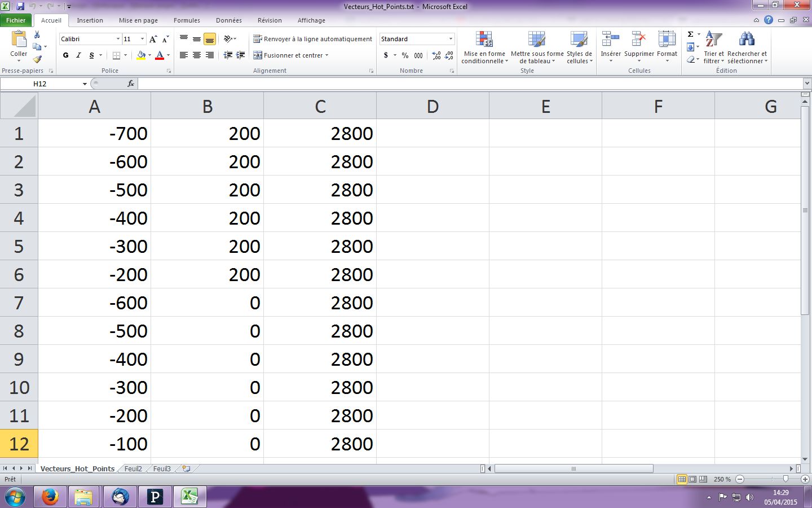Click the Coller paste icon
The height and width of the screenshot is (508, 812).
19,40
